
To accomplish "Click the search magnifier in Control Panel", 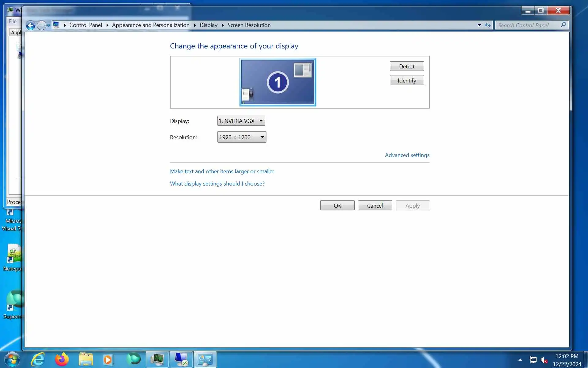I will [563, 25].
